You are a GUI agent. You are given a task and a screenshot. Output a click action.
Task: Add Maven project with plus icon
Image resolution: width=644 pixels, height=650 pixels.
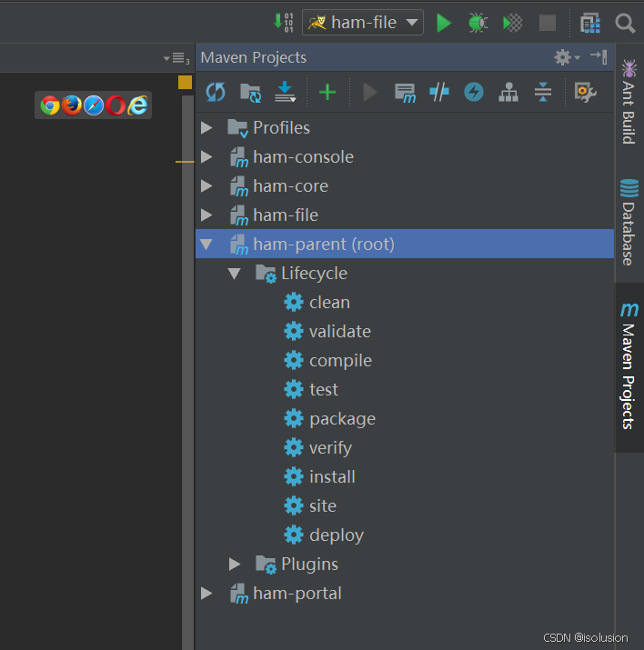click(x=327, y=92)
